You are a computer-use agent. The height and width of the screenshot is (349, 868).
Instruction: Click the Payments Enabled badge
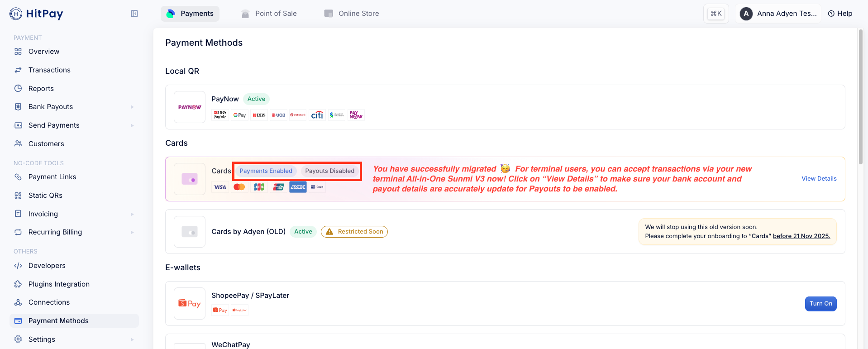[266, 171]
